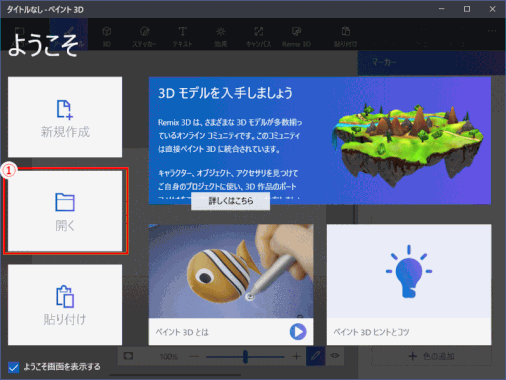Select the 2D view pen icon
The width and height of the screenshot is (506, 380).
coord(315,356)
